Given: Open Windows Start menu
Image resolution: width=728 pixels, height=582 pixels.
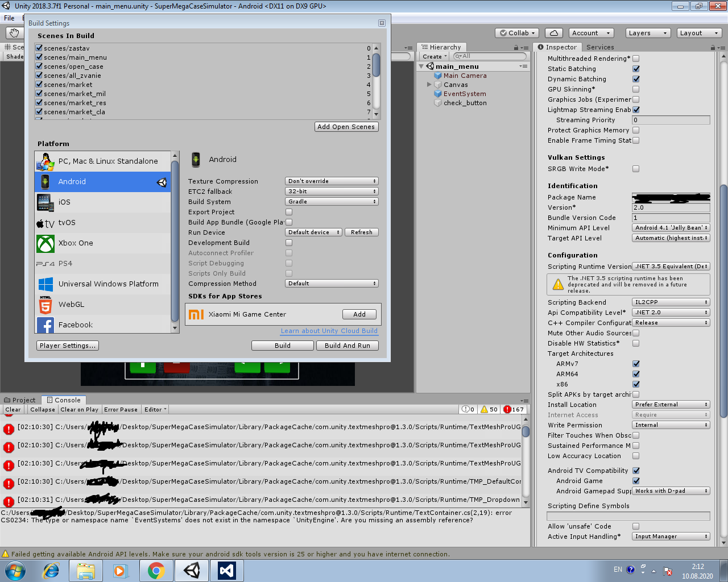Looking at the screenshot, I should (15, 570).
